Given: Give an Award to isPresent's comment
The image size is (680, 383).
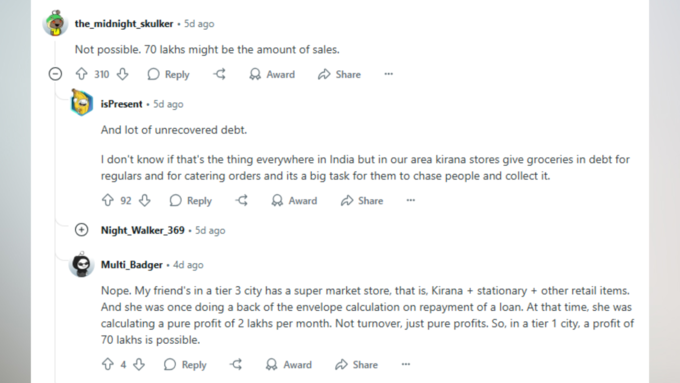Looking at the screenshot, I should point(294,200).
